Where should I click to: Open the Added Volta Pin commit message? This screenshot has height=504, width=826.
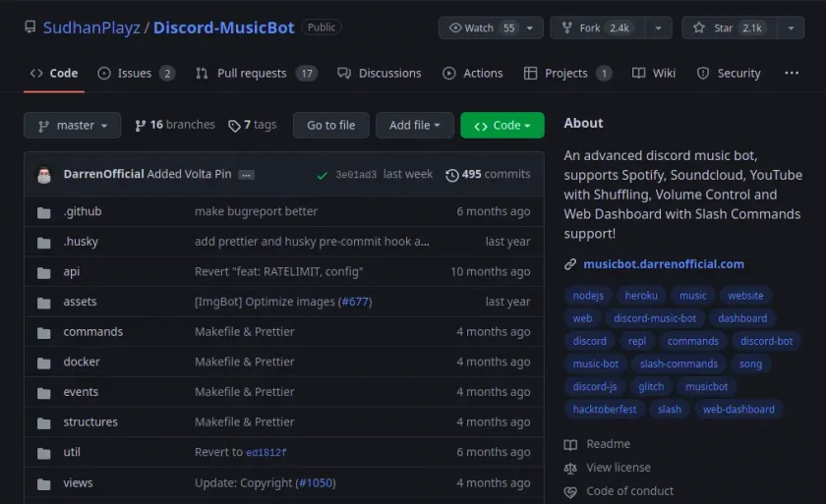tap(189, 174)
